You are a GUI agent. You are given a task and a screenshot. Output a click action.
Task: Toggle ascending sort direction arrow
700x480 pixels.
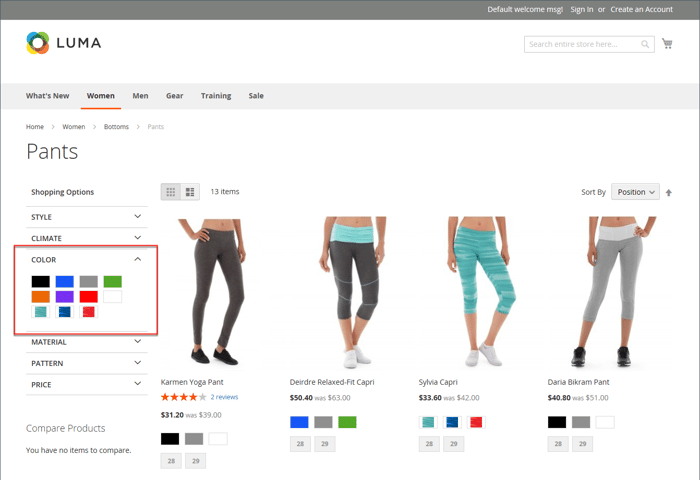[668, 192]
